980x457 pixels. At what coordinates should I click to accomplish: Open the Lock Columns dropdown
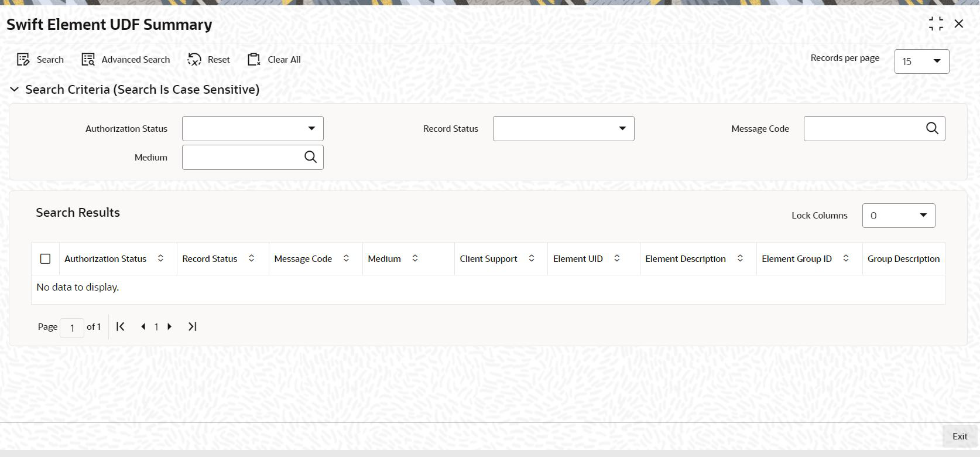point(898,216)
